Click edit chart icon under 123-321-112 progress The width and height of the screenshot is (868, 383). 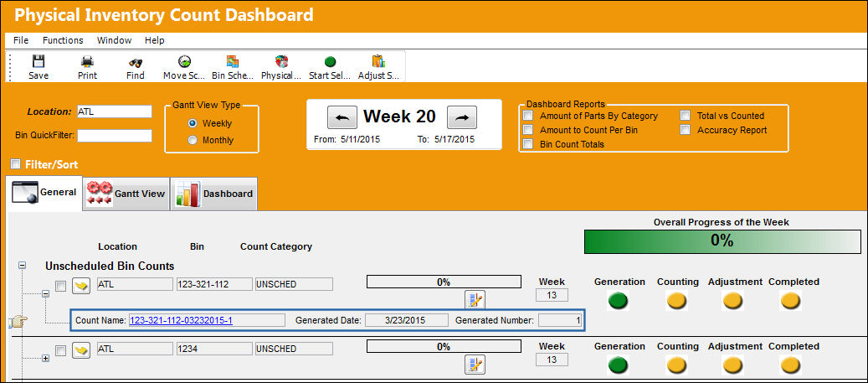coord(475,300)
